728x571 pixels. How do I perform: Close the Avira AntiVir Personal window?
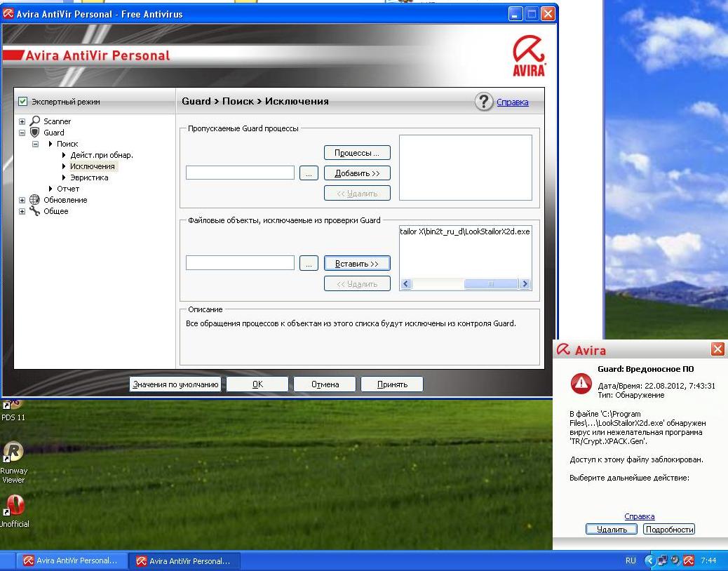(x=548, y=14)
